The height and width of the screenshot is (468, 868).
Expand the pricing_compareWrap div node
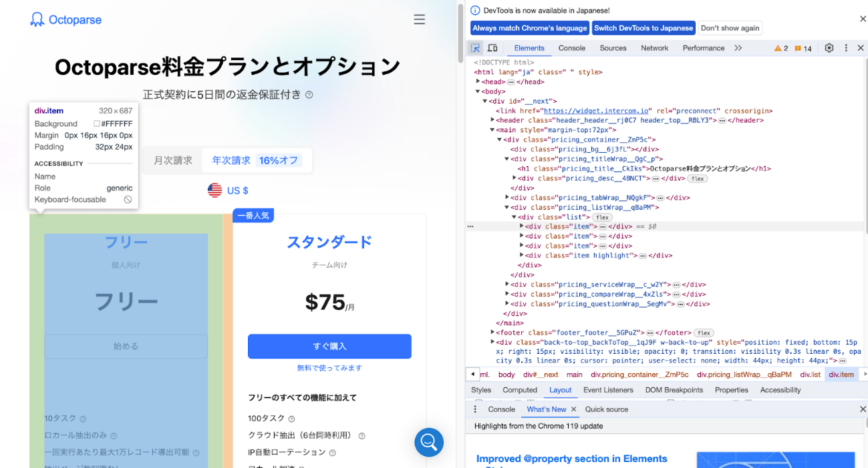click(x=507, y=294)
